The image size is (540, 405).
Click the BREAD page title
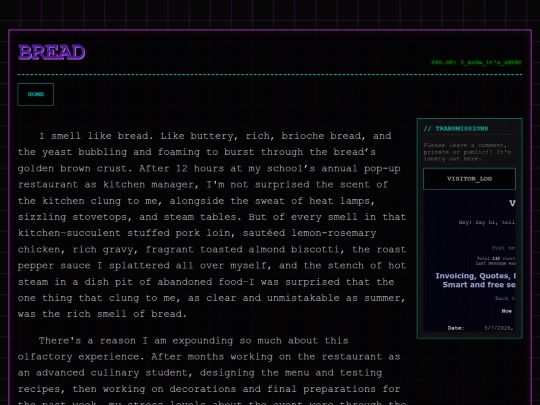coord(51,52)
